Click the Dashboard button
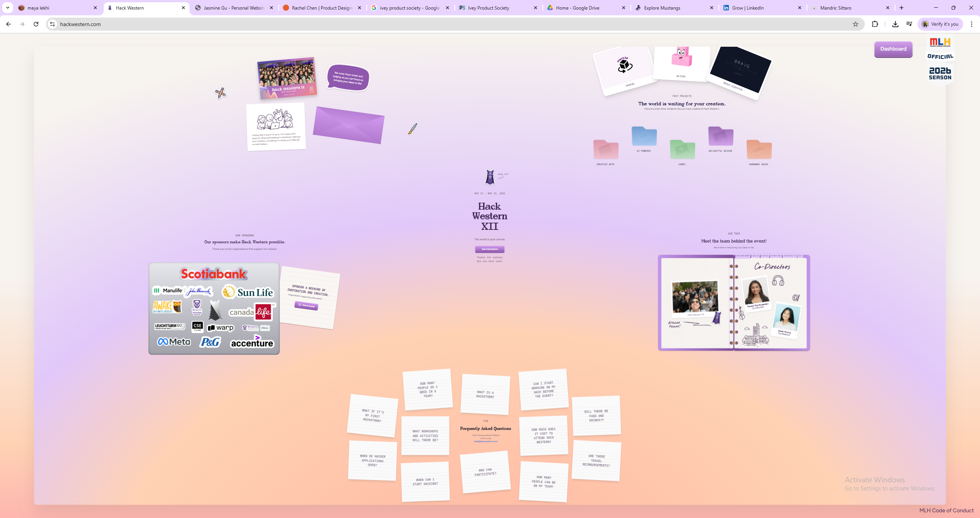980x518 pixels. pyautogui.click(x=893, y=49)
